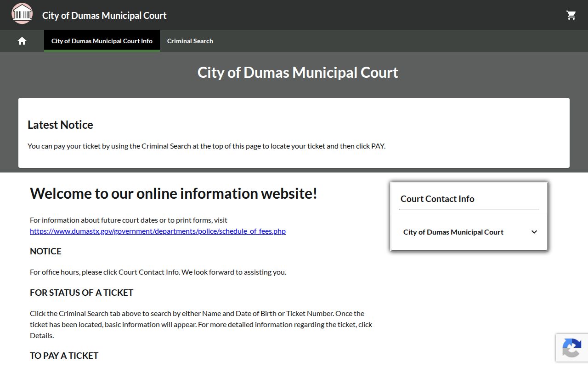Viewport: 588px width, 368px height.
Task: Click the header title City of Dumas Municipal Court
Action: point(104,15)
